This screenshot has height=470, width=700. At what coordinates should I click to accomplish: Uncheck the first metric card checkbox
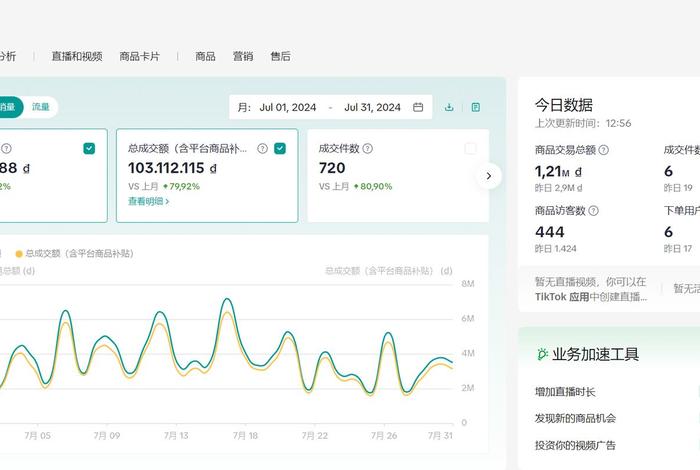pos(89,148)
